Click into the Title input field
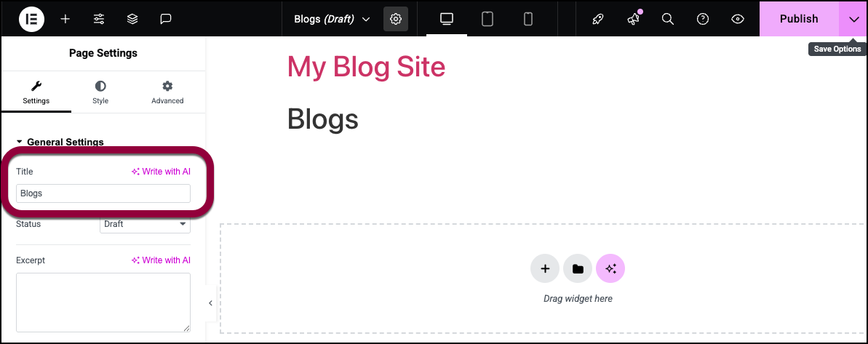Image resolution: width=868 pixels, height=344 pixels. click(103, 193)
